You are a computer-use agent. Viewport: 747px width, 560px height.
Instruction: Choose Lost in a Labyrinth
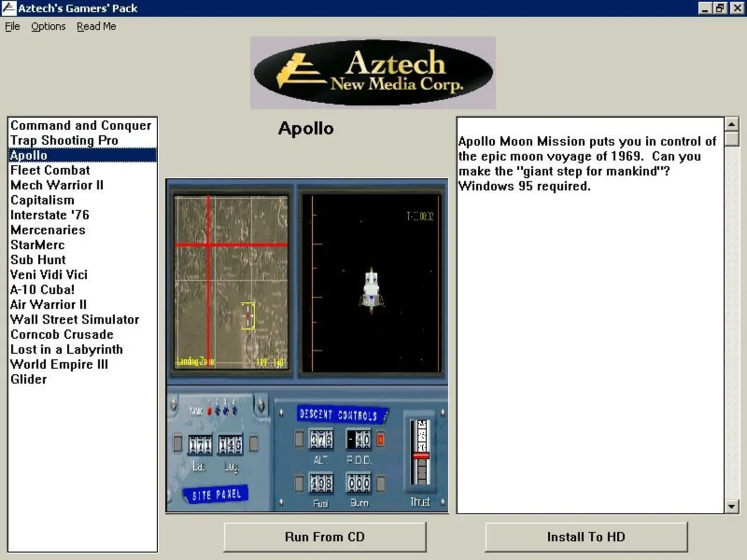[66, 349]
